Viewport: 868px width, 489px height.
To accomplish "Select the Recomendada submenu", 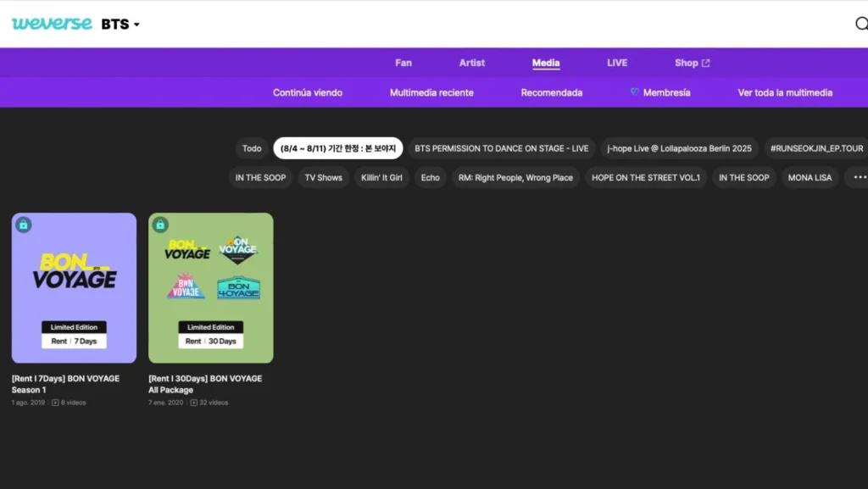I will 551,93.
